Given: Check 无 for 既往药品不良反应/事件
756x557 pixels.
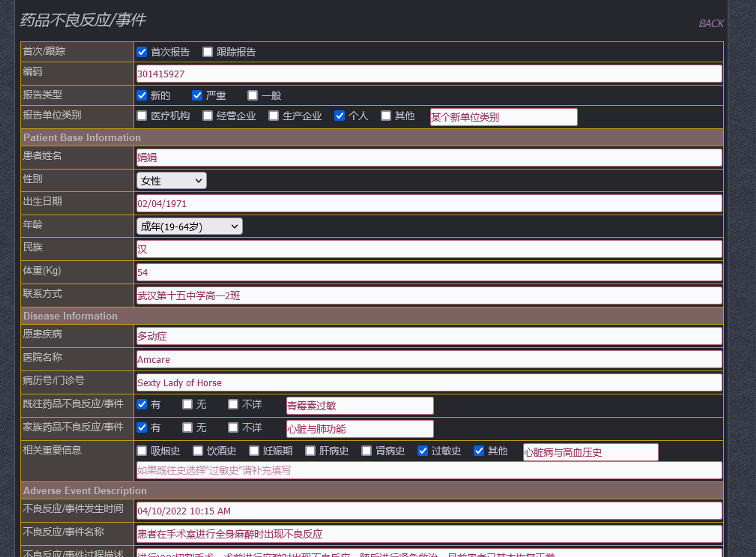Looking at the screenshot, I should point(188,405).
